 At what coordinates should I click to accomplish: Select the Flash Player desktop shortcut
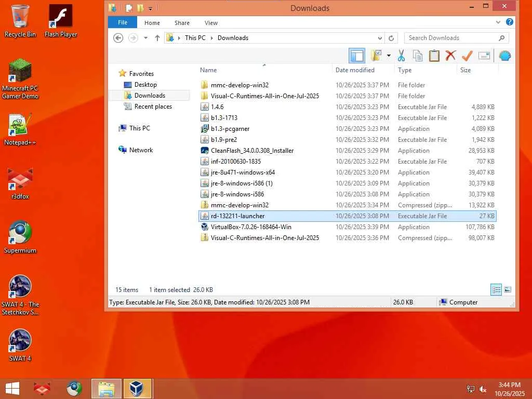(61, 21)
